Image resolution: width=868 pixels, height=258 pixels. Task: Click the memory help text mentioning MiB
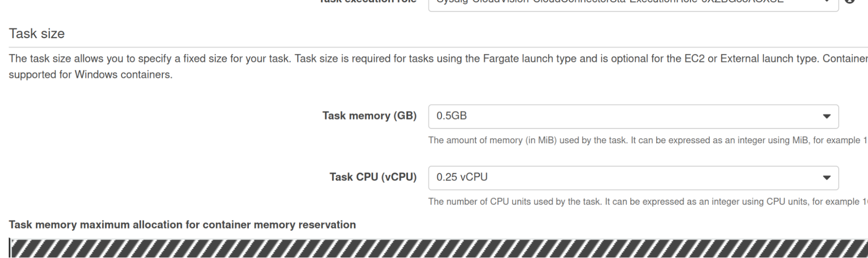[648, 140]
